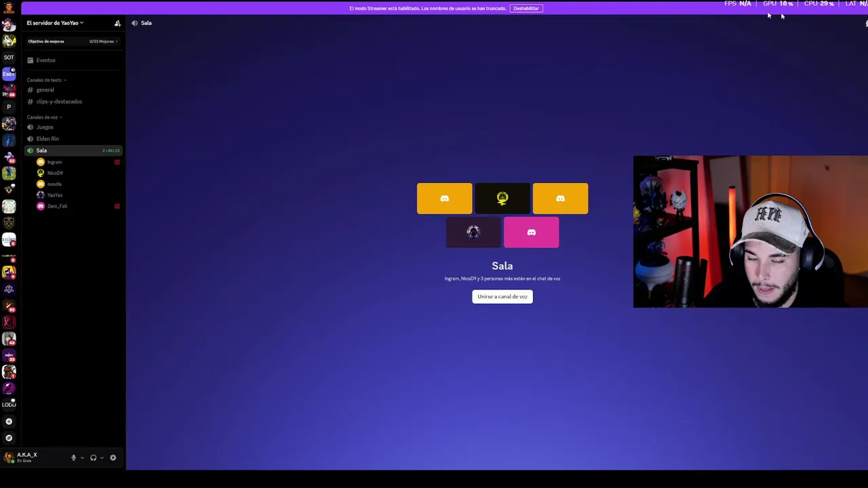Click the middle NicoD9 avatar tile
The height and width of the screenshot is (488, 868).
click(x=502, y=199)
